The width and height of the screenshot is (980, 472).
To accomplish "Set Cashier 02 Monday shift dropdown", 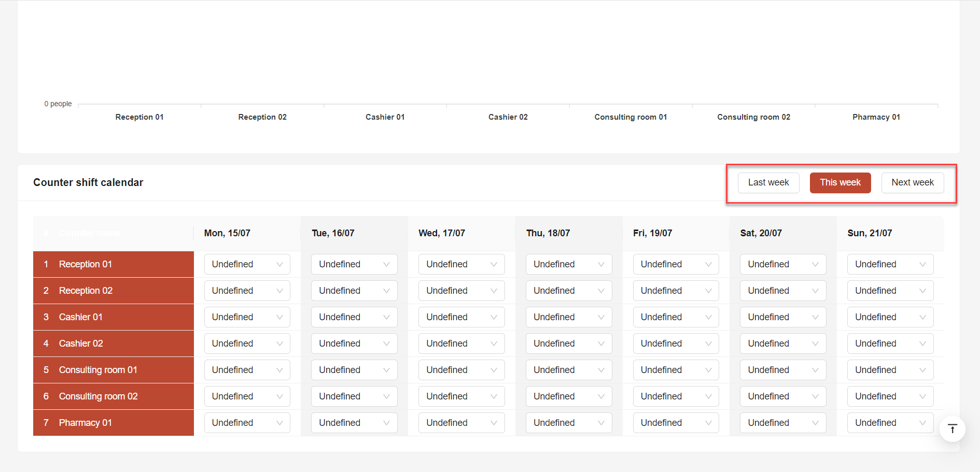I will pyautogui.click(x=247, y=344).
